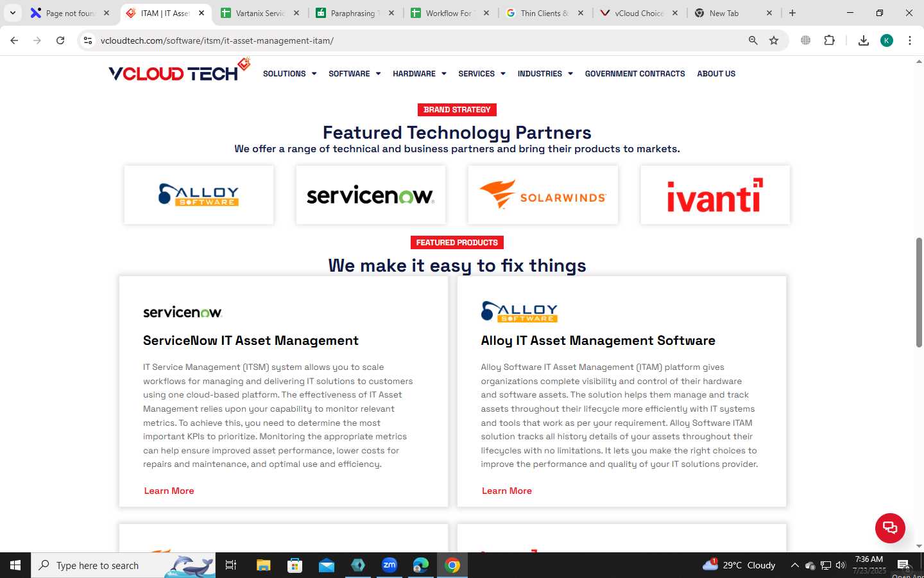Viewport: 924px width, 578px height.
Task: Expand the SOFTWARE dropdown menu
Action: 354,74
